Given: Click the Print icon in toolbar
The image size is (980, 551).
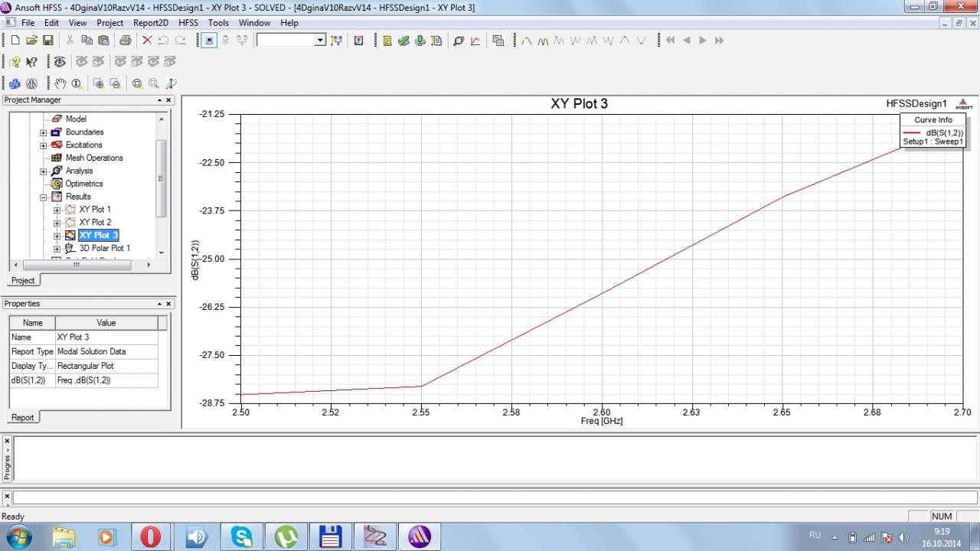Looking at the screenshot, I should [125, 41].
